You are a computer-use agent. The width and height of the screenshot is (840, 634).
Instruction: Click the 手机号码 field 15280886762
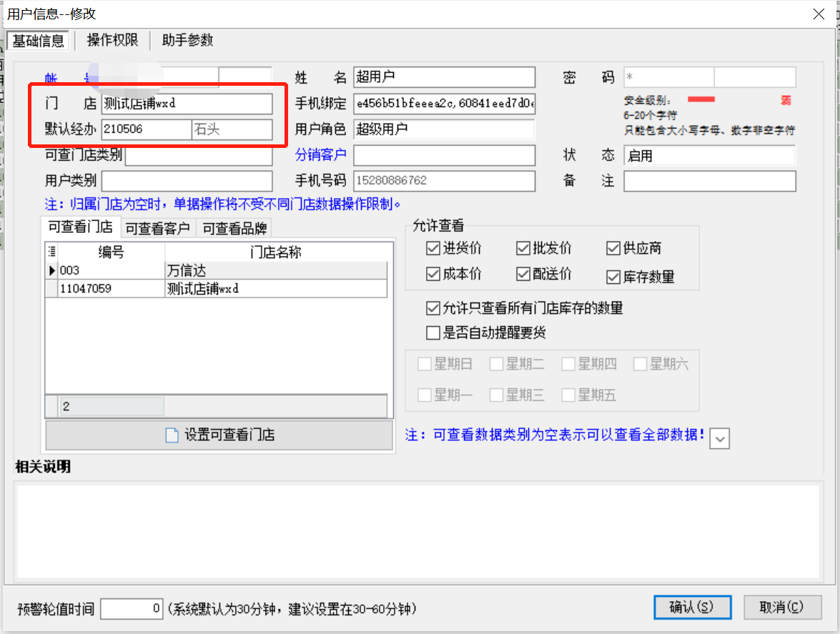pyautogui.click(x=444, y=181)
